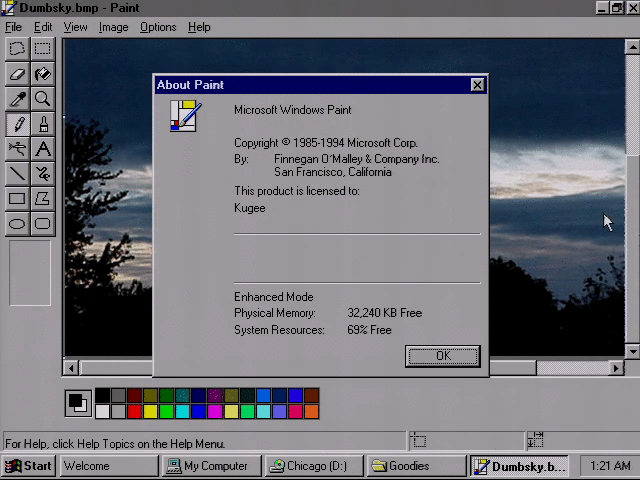The image size is (640, 480).
Task: Pick the Eraser tool
Action: 17,74
